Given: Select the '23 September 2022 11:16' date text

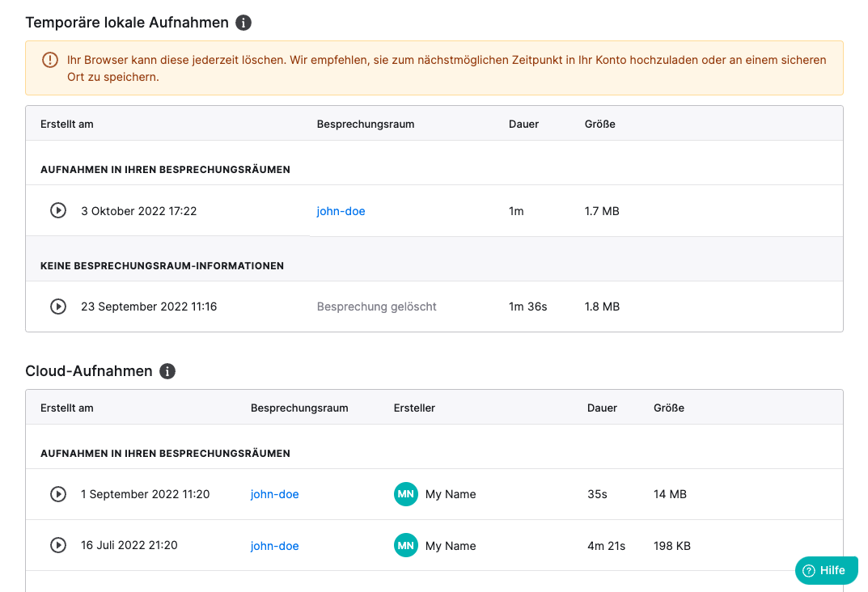Looking at the screenshot, I should coord(149,307).
